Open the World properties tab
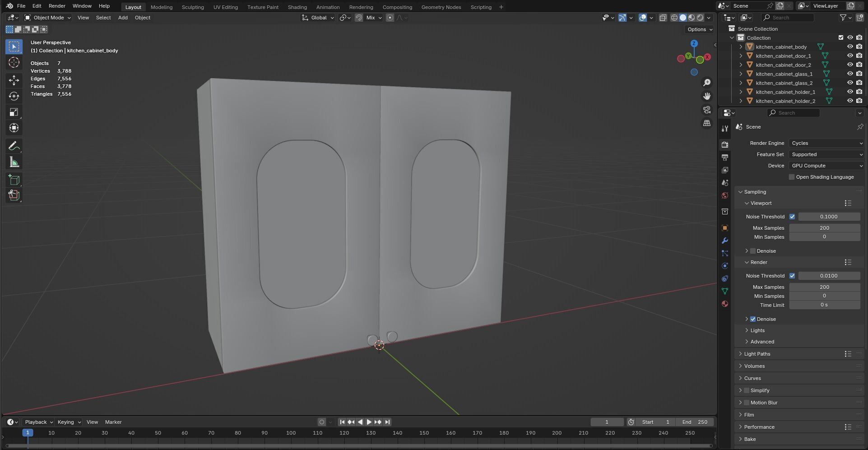This screenshot has width=868, height=450. pos(725,195)
